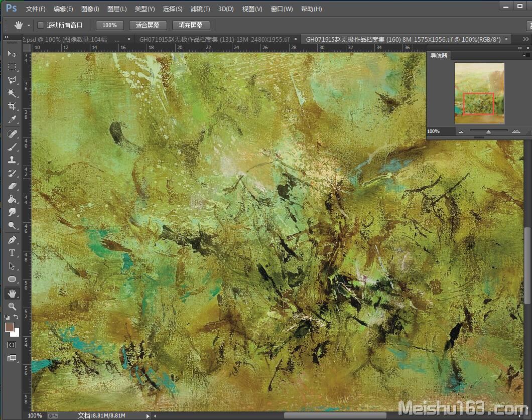Click the 100% zoom button
The height and width of the screenshot is (420, 532).
click(109, 25)
